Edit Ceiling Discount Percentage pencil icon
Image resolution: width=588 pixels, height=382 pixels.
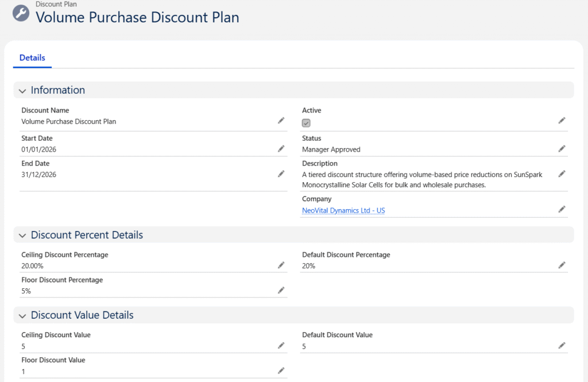click(x=281, y=265)
